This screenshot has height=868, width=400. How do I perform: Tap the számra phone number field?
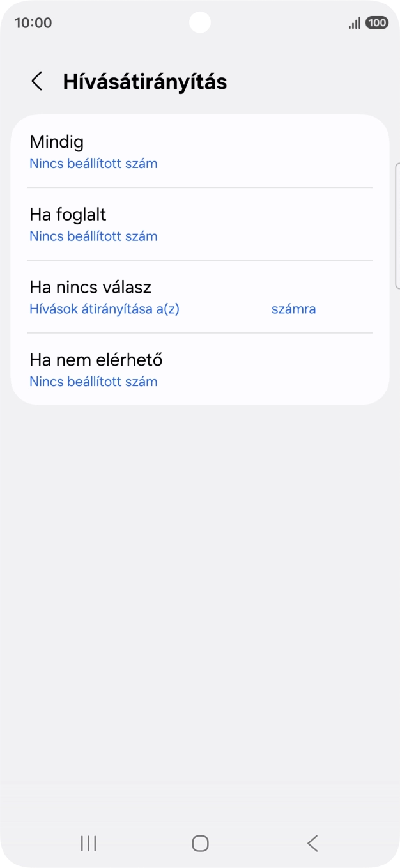[293, 309]
